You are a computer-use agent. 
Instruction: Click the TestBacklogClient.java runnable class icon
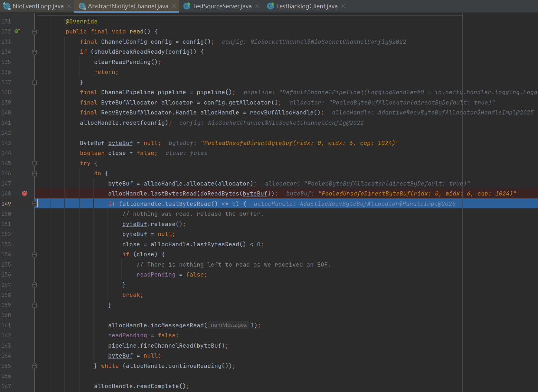click(270, 6)
